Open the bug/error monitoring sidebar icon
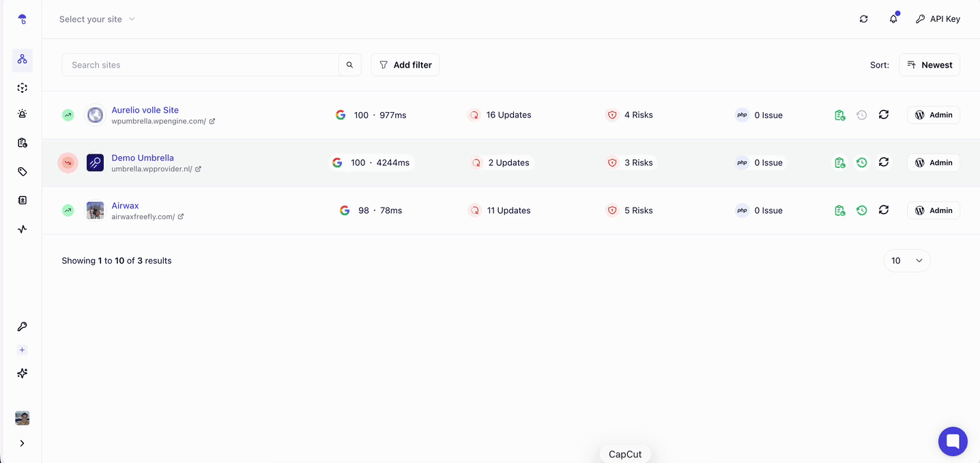 point(22,114)
